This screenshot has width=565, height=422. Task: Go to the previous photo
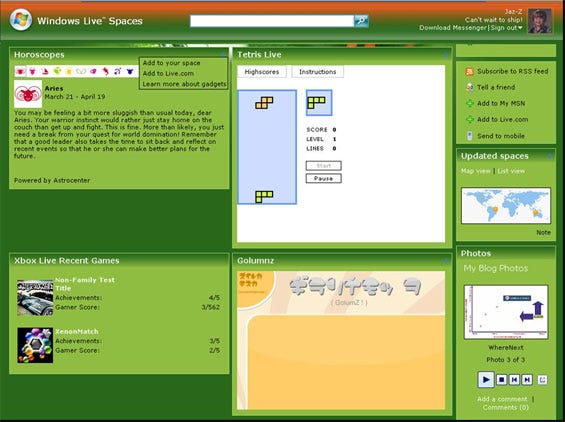pyautogui.click(x=514, y=379)
